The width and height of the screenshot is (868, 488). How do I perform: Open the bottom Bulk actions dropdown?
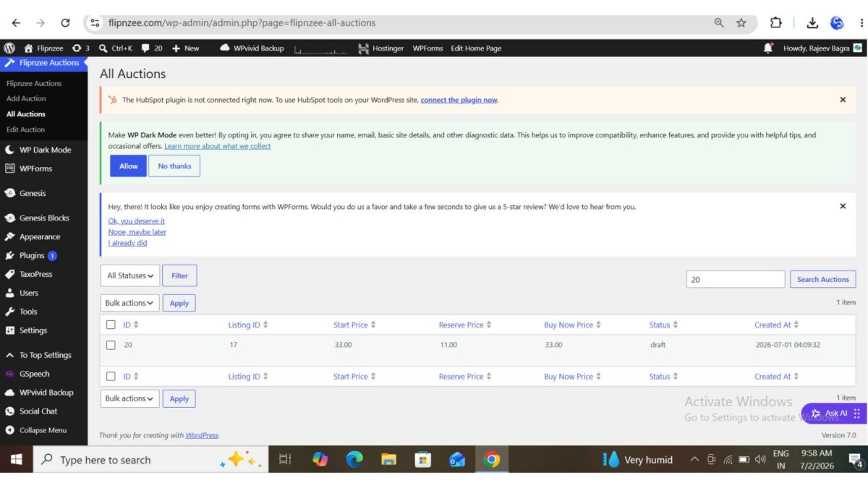(129, 398)
